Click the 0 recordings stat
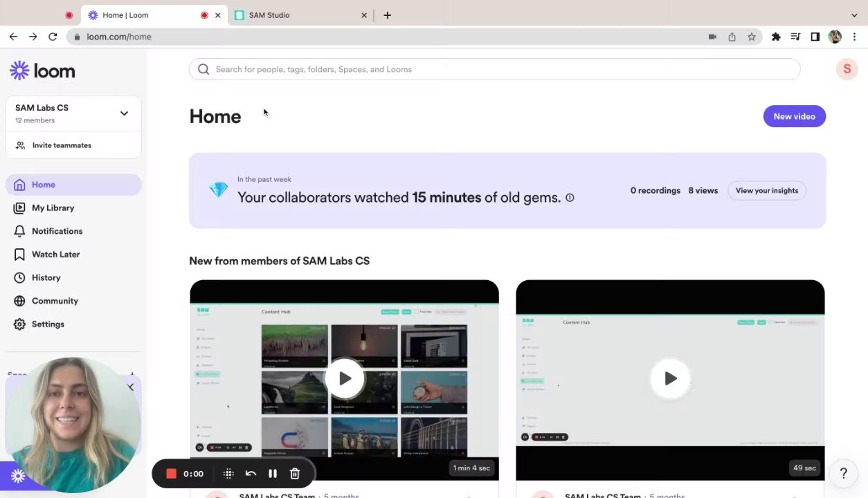This screenshot has width=868, height=498. 655,191
